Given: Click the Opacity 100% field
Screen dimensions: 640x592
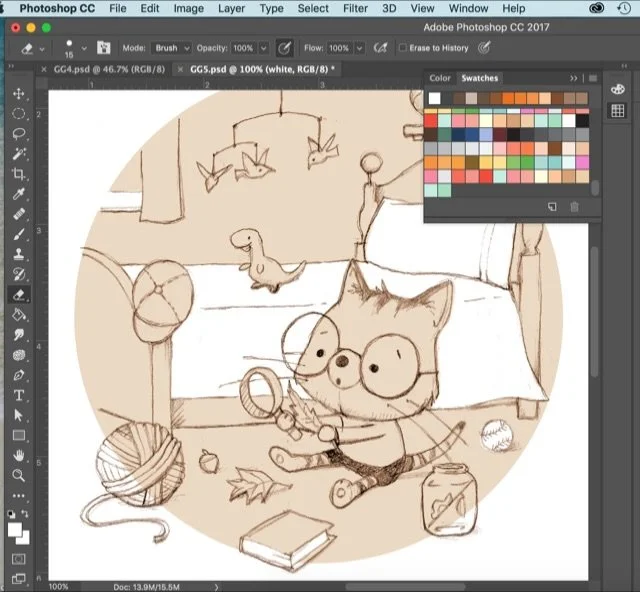Looking at the screenshot, I should [x=244, y=48].
